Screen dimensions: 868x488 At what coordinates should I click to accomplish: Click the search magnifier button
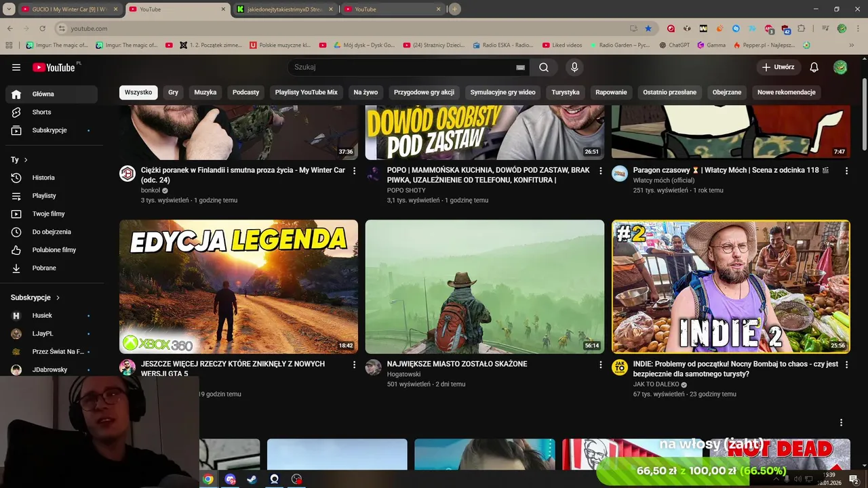pyautogui.click(x=544, y=67)
